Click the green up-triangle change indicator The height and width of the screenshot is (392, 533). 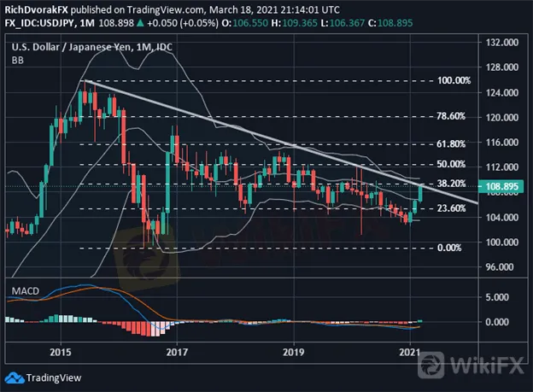pyautogui.click(x=140, y=23)
